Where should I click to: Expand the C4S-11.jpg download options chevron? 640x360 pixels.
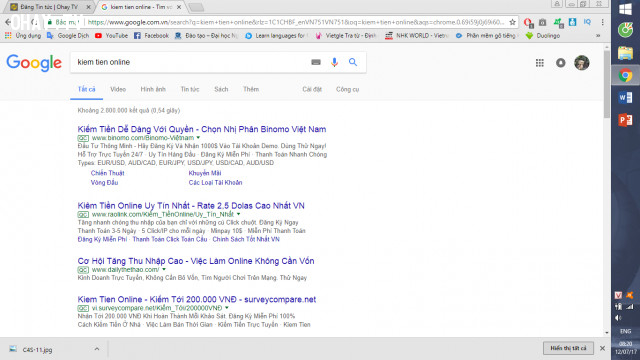(x=97, y=349)
